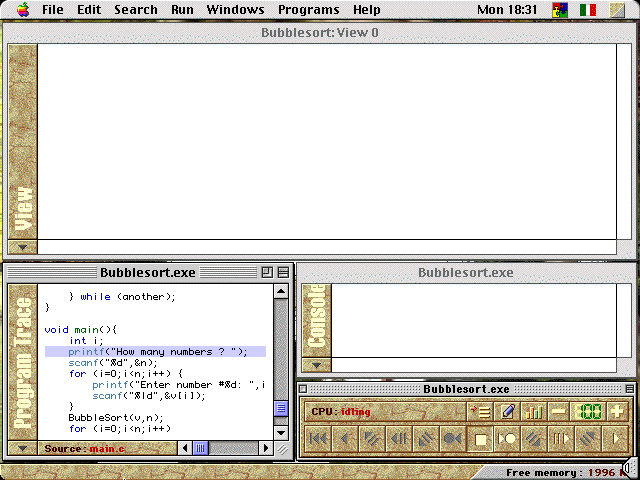This screenshot has width=640, height=480.
Task: Click the vertical scrollbar down arrow in source
Action: [281, 430]
